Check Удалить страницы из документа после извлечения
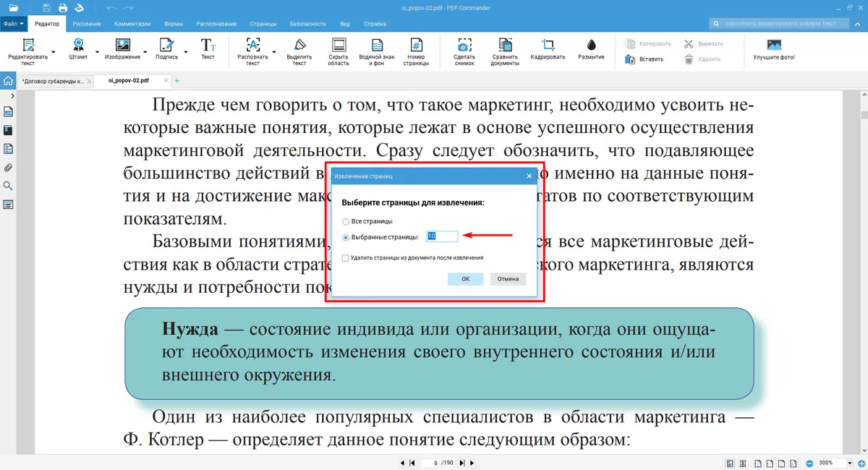Image resolution: width=868 pixels, height=470 pixels. point(346,257)
